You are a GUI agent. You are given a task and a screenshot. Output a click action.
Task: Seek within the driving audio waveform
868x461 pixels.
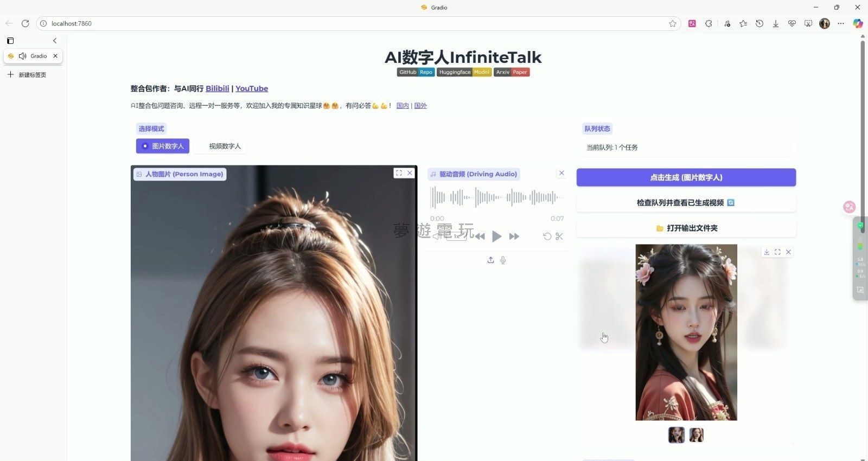496,197
